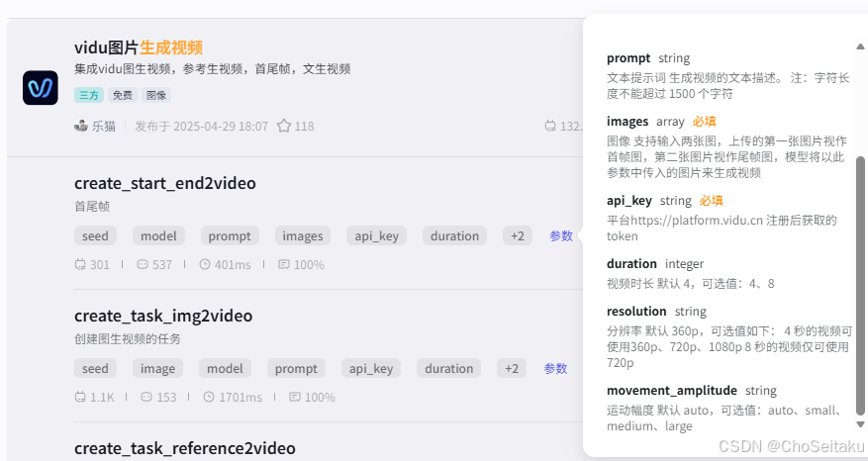Click the 必填 label next to api_key string
This screenshot has width=868, height=461.
click(712, 201)
